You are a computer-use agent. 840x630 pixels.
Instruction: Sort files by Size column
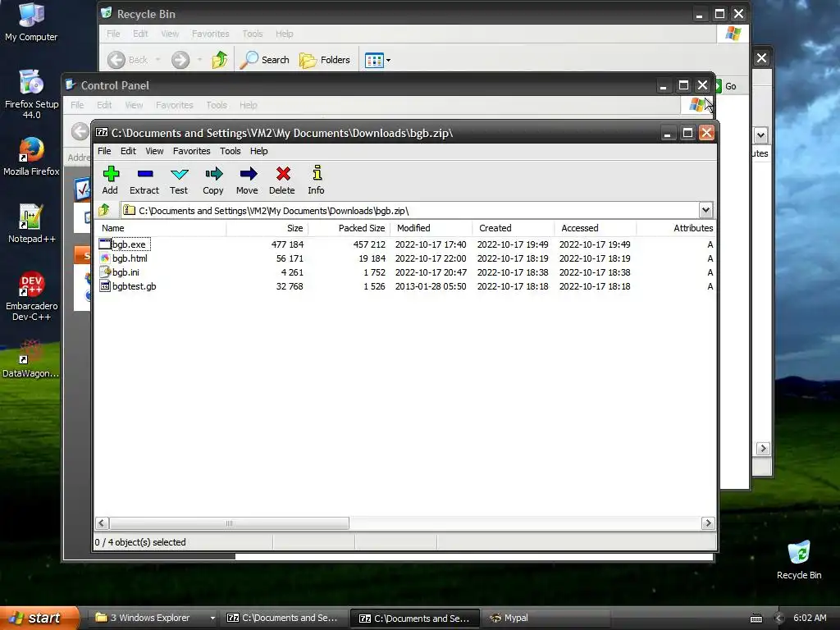267,228
